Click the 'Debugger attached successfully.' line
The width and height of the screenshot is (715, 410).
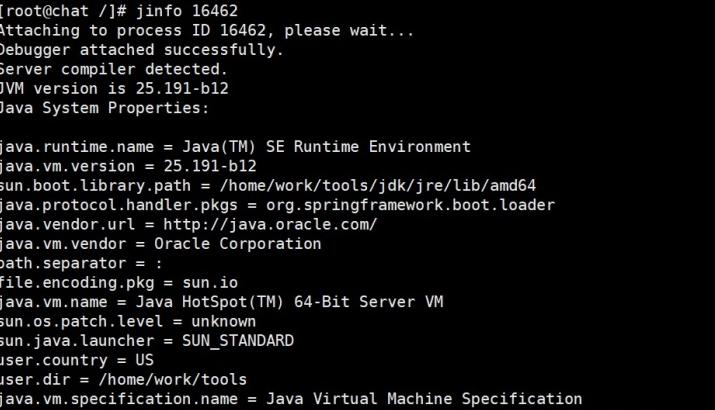click(142, 50)
